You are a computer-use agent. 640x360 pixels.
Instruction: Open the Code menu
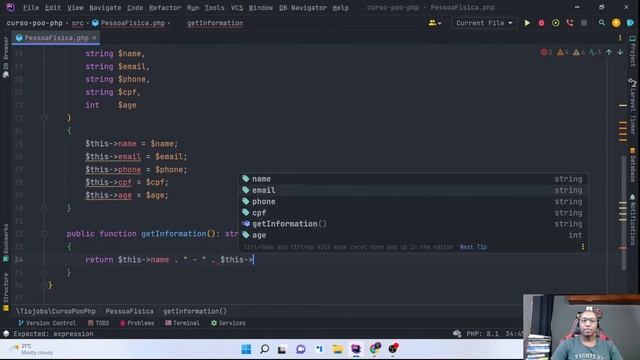click(x=135, y=7)
